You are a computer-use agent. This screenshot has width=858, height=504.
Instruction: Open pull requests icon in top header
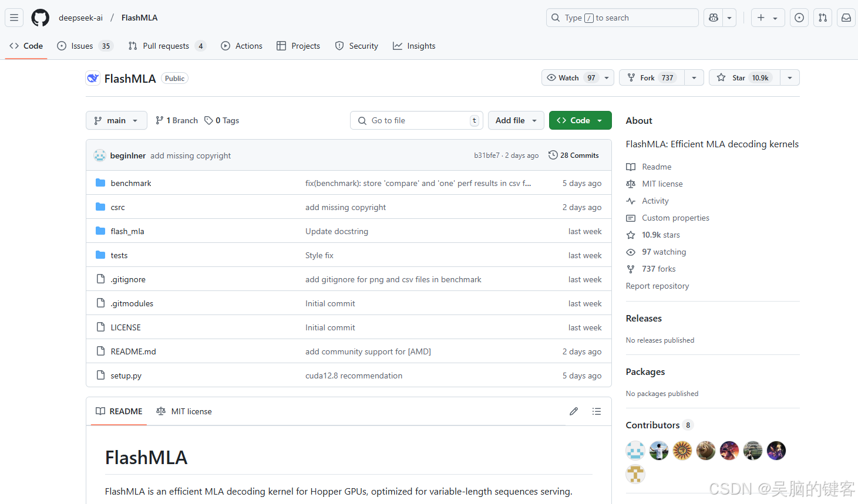coord(823,18)
